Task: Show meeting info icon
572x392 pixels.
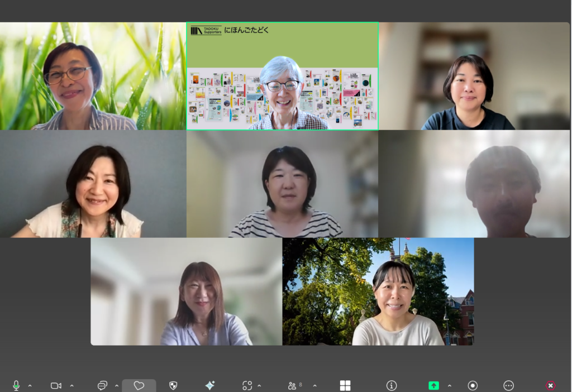Action: (392, 385)
